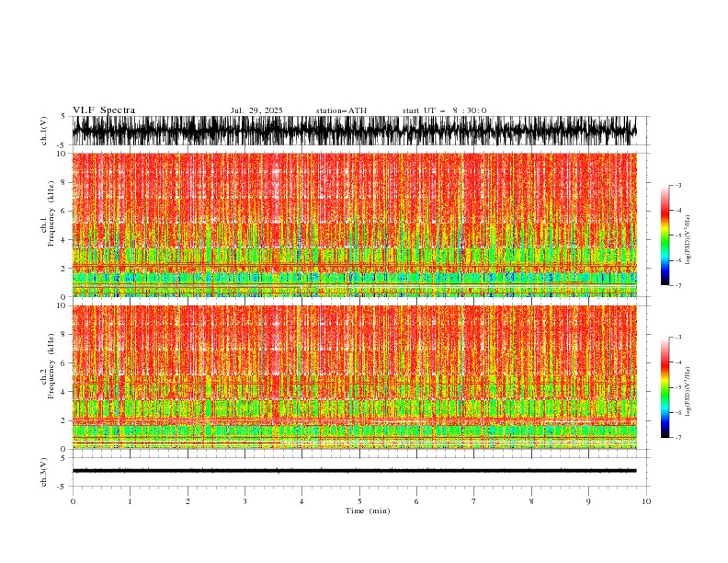The height and width of the screenshot is (563, 728).
Task: Select the date text "Jul. 29, 2025"
Action: (256, 110)
